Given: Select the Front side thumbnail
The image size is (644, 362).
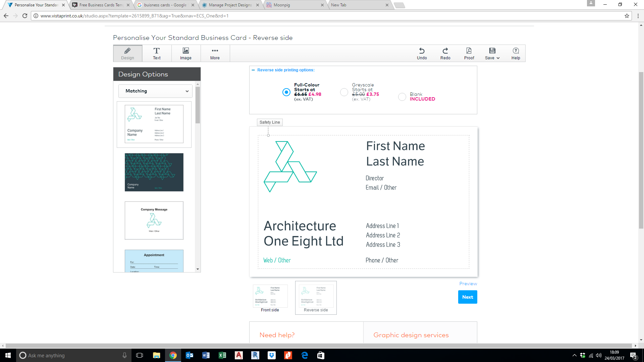Looking at the screenshot, I should 270,297.
